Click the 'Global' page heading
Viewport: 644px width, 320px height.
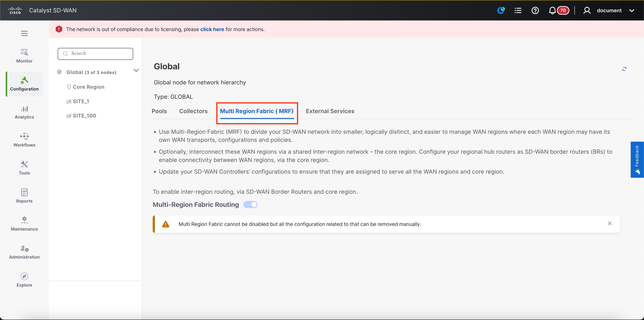[167, 66]
